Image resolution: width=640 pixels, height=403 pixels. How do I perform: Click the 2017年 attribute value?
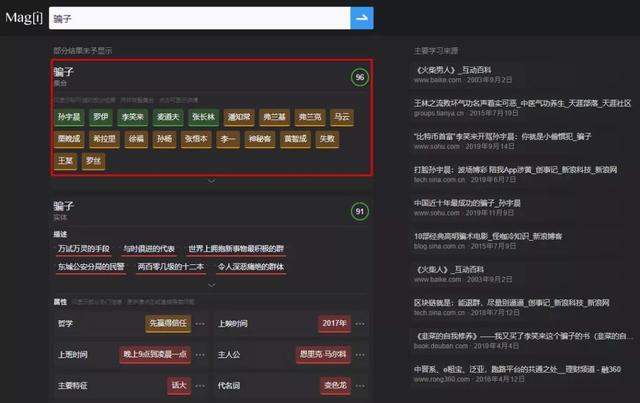coord(334,323)
